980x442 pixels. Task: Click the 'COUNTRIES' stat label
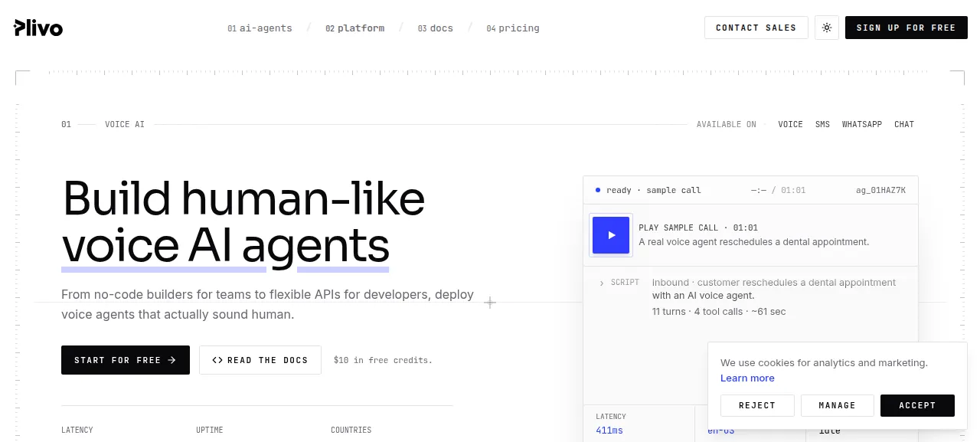click(x=351, y=431)
